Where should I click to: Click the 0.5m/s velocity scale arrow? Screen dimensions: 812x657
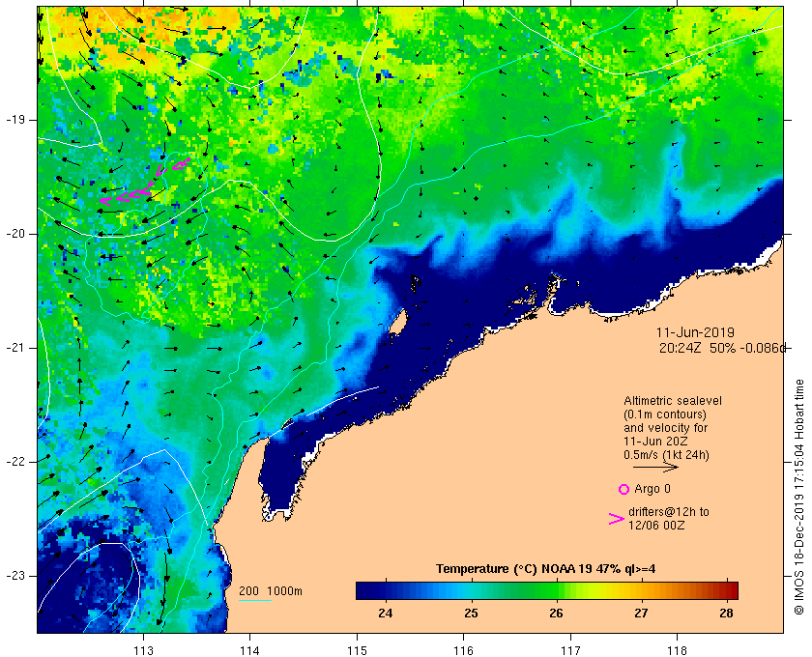(x=655, y=467)
